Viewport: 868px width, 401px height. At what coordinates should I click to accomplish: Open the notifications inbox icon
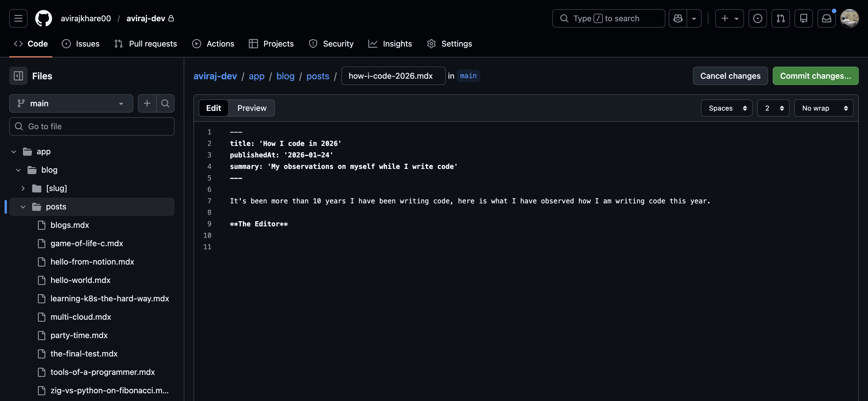pos(827,18)
